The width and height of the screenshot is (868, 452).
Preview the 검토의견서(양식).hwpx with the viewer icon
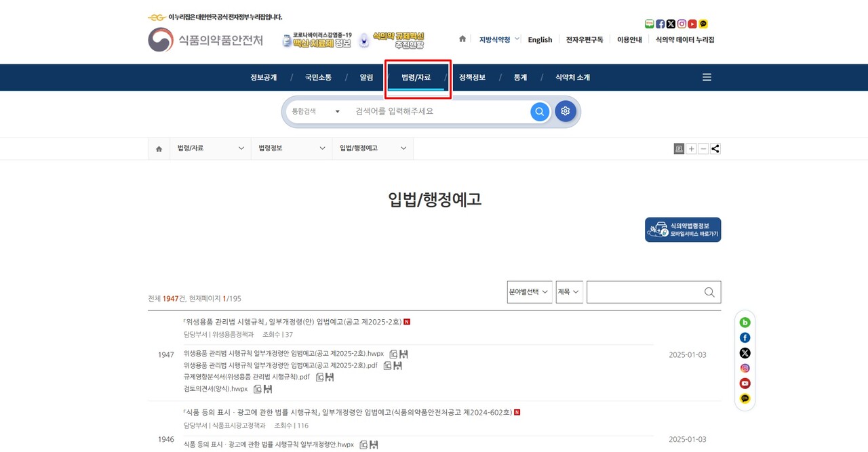click(258, 388)
